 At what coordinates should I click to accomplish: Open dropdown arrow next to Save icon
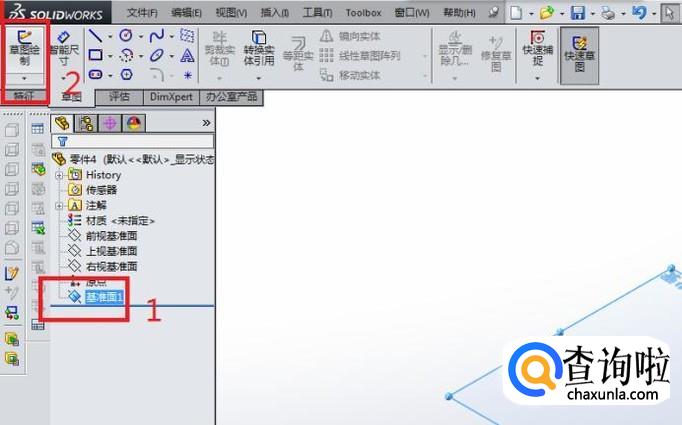point(592,14)
